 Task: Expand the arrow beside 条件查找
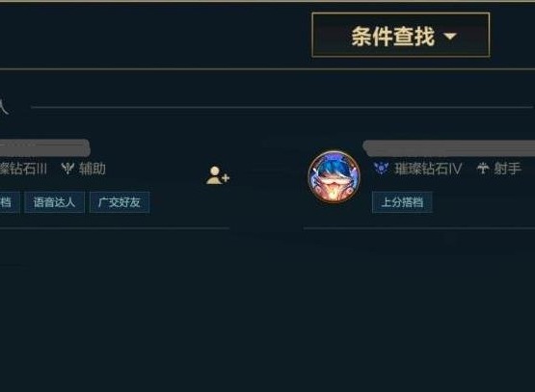point(450,37)
